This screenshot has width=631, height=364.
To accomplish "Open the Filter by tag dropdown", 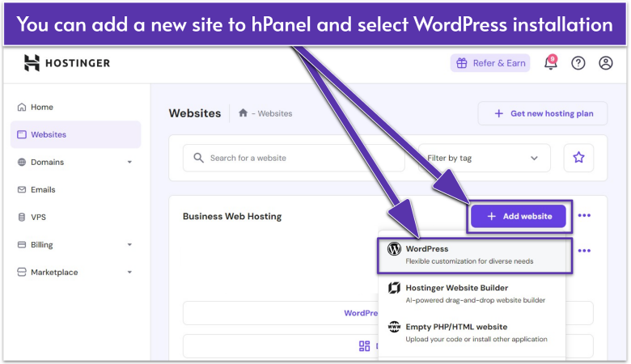I will (484, 158).
